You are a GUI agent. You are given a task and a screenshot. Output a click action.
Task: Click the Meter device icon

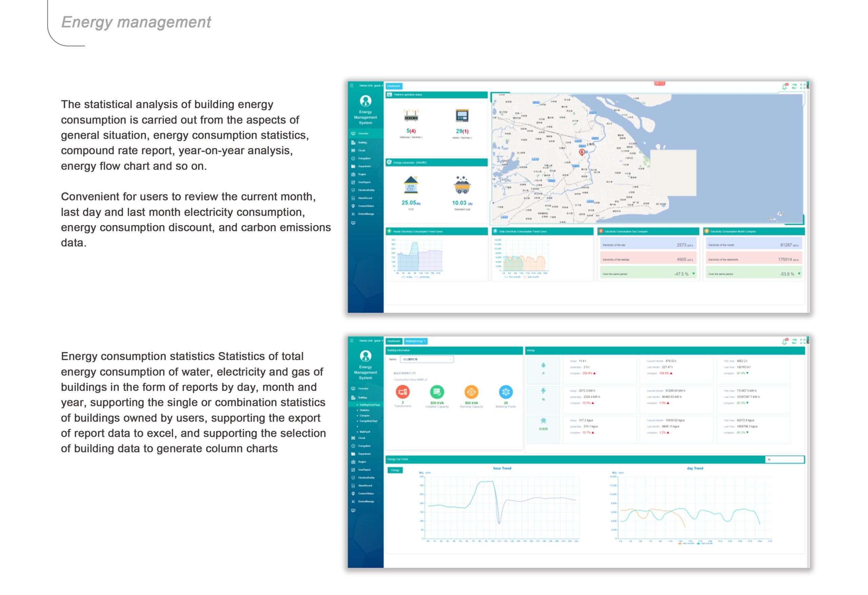point(462,116)
